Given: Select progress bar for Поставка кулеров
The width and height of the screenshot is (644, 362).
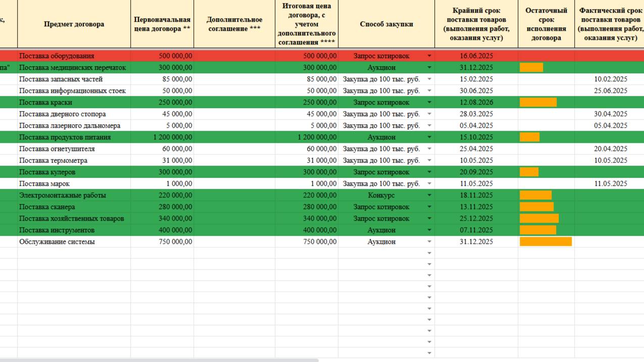Looking at the screenshot, I should [x=529, y=172].
